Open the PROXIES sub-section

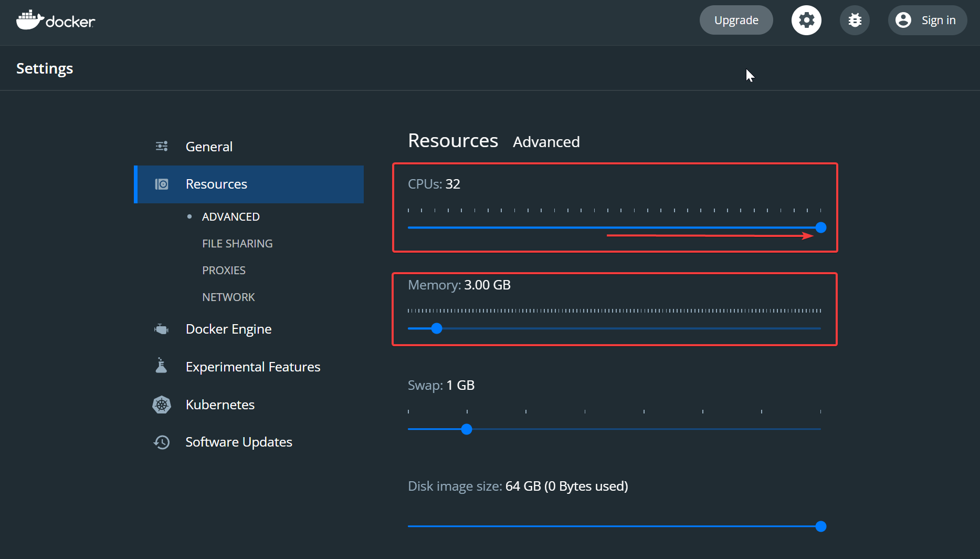coord(224,270)
